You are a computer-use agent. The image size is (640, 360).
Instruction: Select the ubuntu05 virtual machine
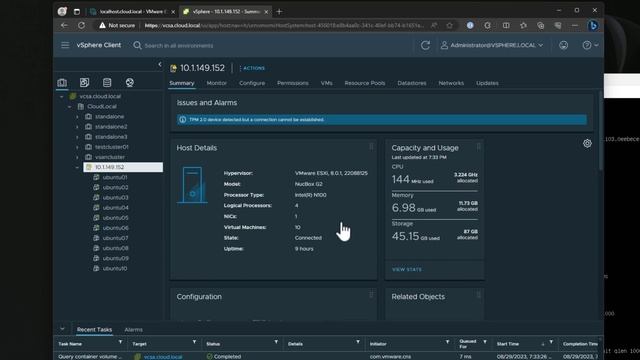pos(115,218)
